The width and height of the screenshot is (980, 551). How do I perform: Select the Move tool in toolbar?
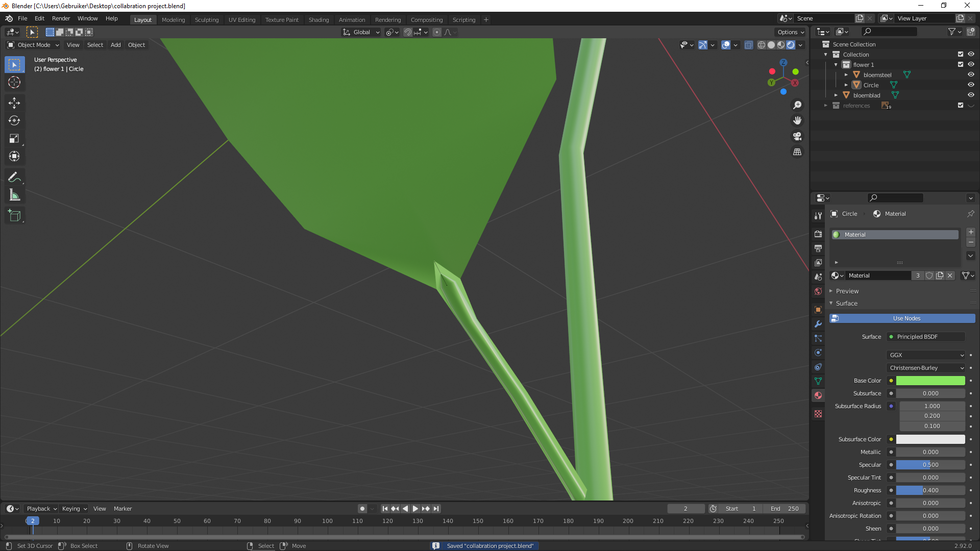click(x=14, y=103)
